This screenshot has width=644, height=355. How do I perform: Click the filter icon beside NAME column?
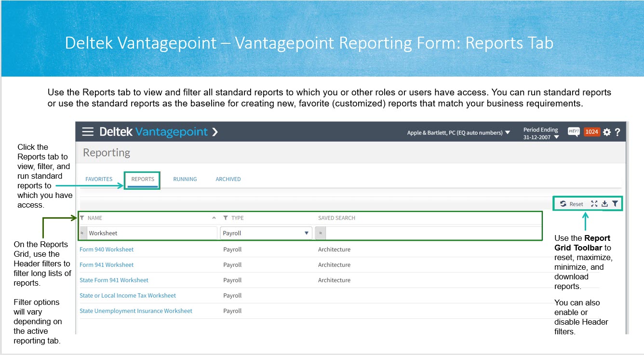tap(82, 218)
